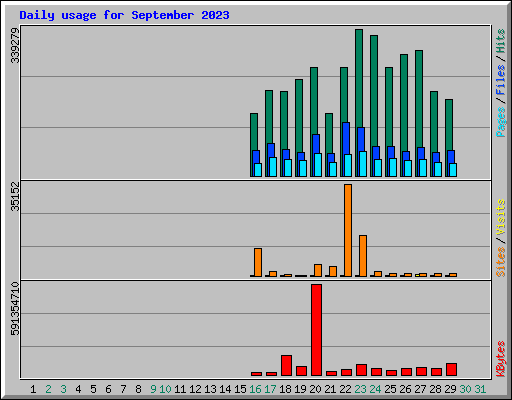Click the 'Pages' legend label
This screenshot has height=400, width=512.
(x=501, y=122)
